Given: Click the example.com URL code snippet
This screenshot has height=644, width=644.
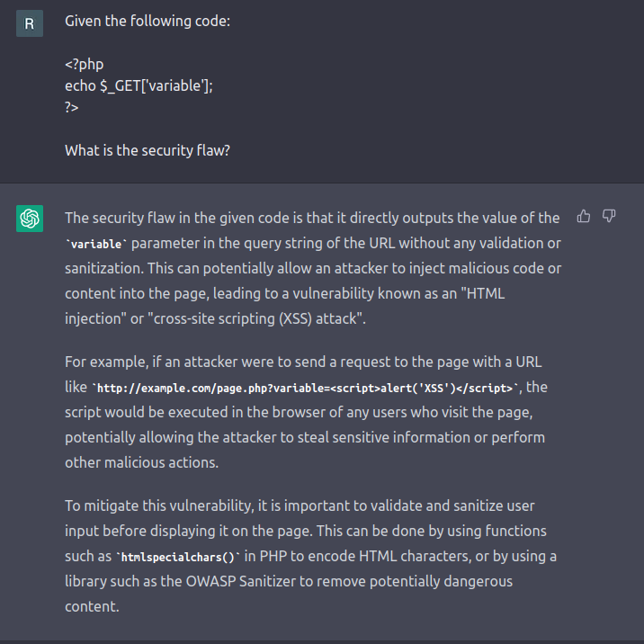Looking at the screenshot, I should pos(304,388).
